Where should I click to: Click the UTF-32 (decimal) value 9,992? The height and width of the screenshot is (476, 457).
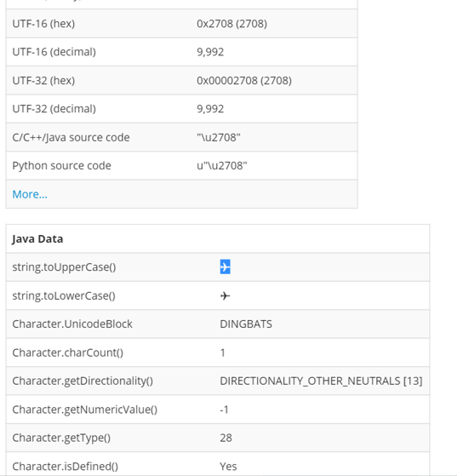coord(210,109)
